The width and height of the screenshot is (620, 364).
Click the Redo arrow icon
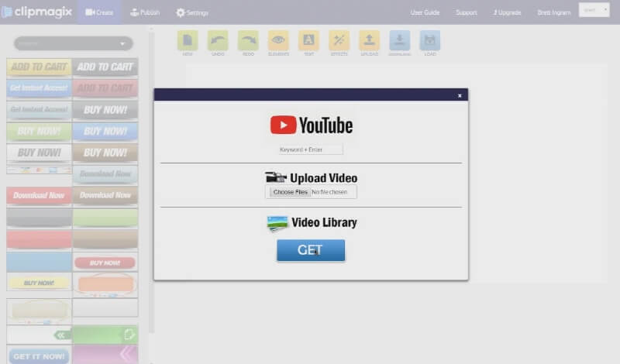click(x=248, y=40)
